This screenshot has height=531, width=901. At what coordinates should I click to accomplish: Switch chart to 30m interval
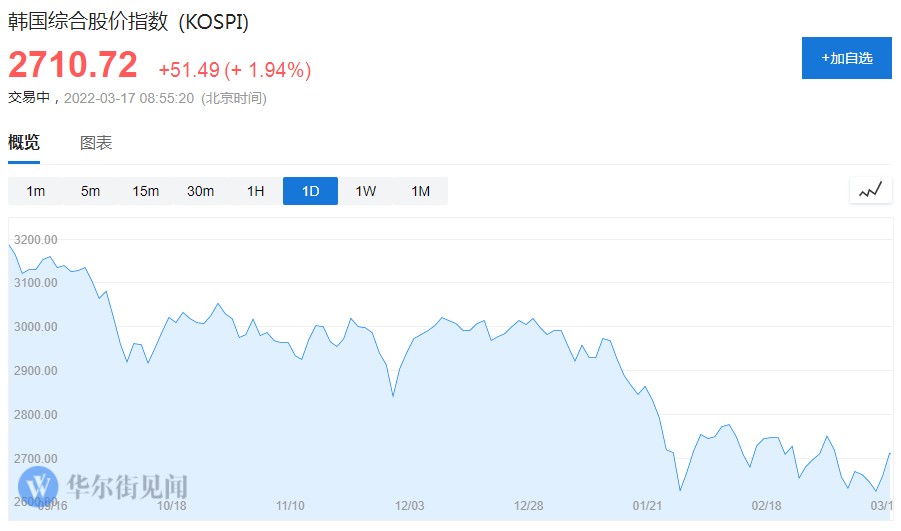pos(200,191)
